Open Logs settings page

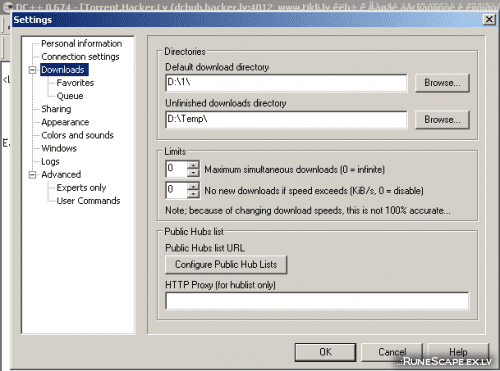coord(50,162)
